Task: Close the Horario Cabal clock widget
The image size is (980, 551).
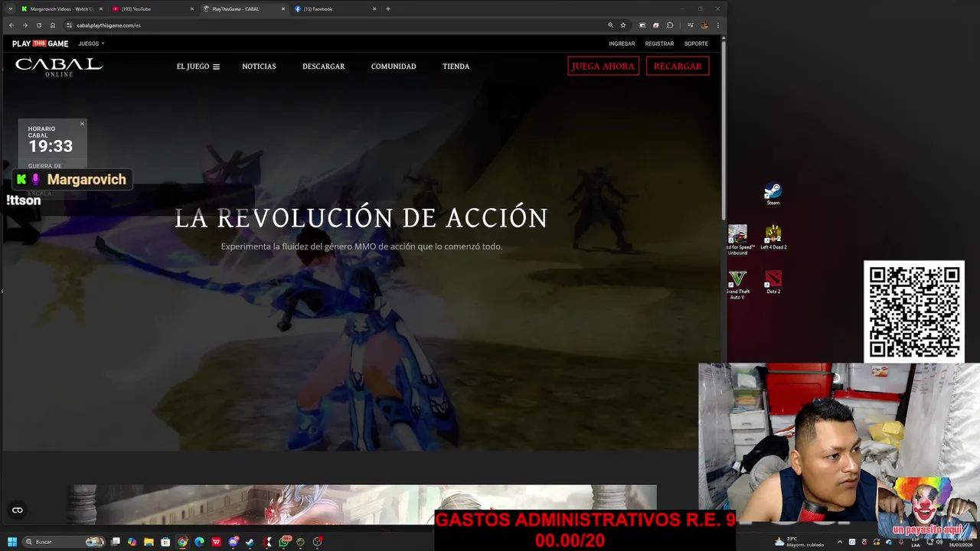Action: point(82,123)
